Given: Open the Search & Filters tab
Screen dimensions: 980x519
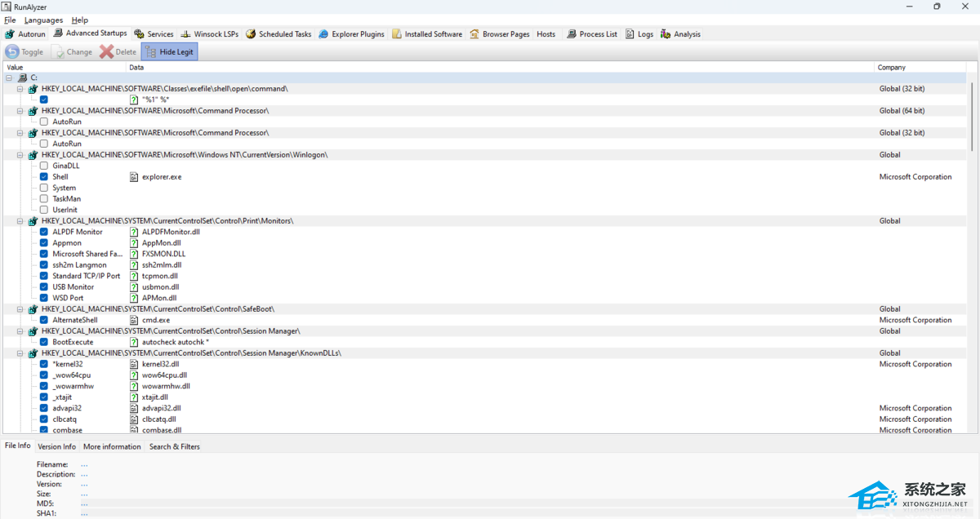Looking at the screenshot, I should 175,446.
